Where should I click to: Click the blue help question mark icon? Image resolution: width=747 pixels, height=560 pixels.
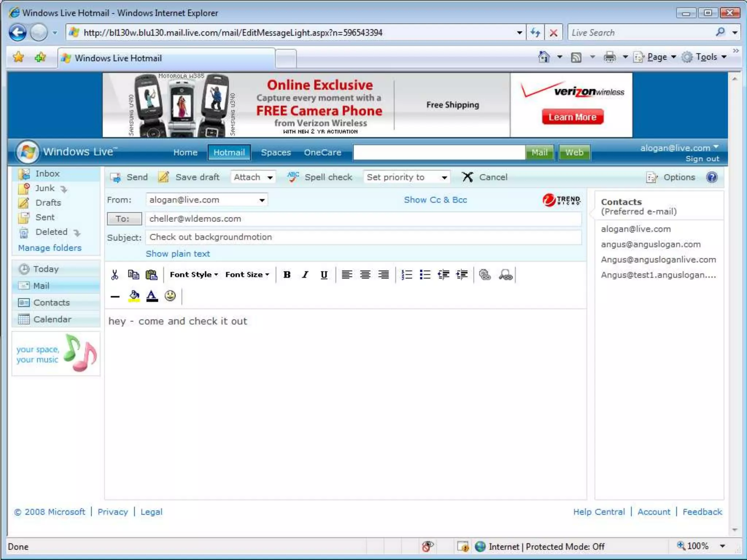(712, 177)
